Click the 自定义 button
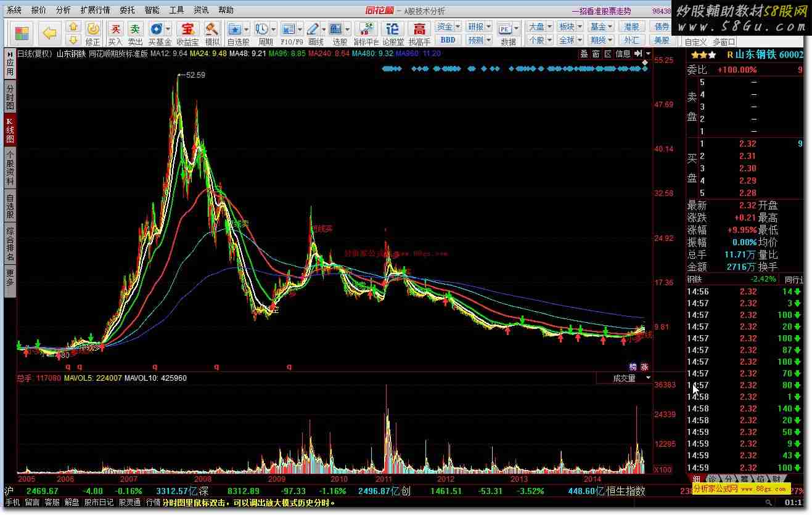The image size is (812, 515). tap(696, 42)
